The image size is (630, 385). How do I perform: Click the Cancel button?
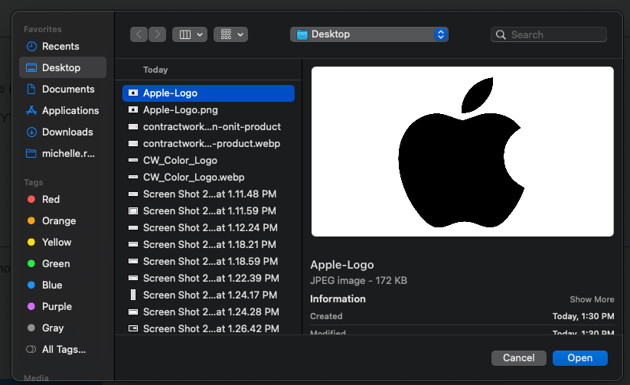pyautogui.click(x=519, y=358)
